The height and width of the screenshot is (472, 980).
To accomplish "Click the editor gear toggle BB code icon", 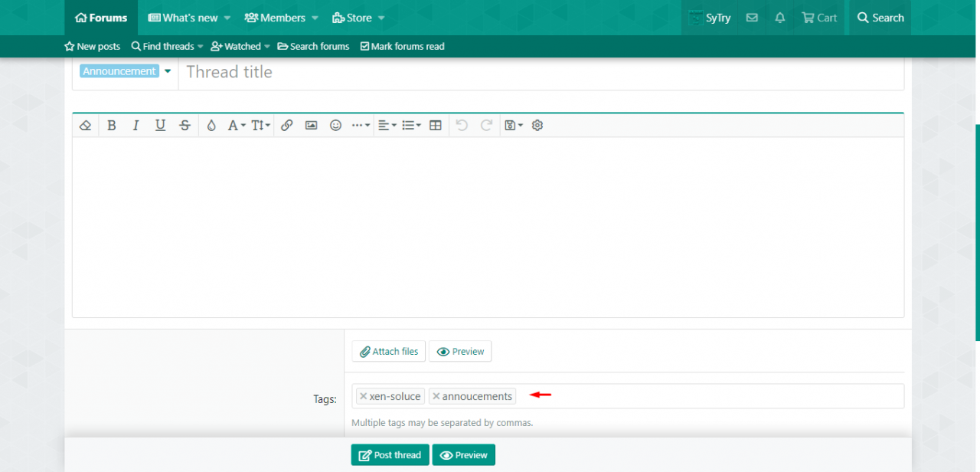I will point(537,126).
